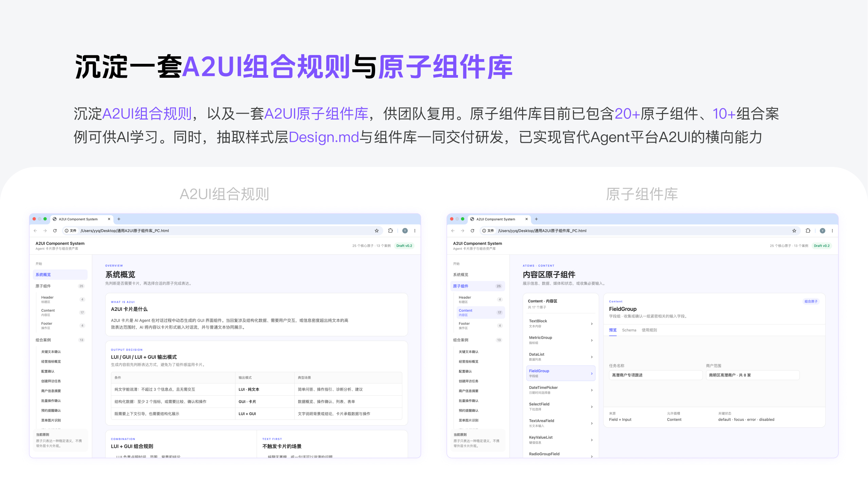Switch to the 使用规则 tab
This screenshot has height=488, width=868.
pyautogui.click(x=649, y=330)
